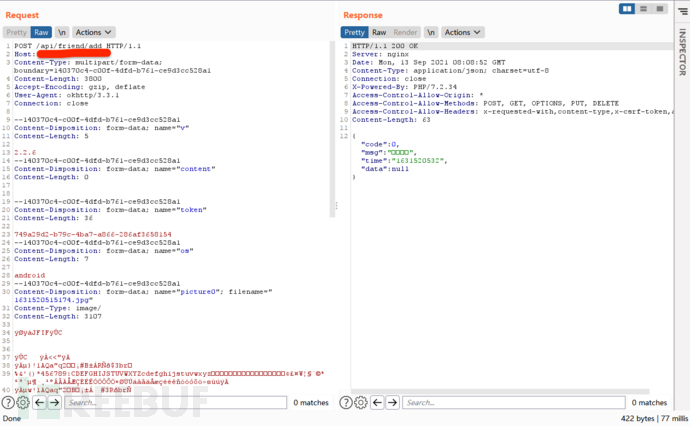Click the '"code":0' JSON line
This screenshot has height=426, width=690.
pos(380,144)
